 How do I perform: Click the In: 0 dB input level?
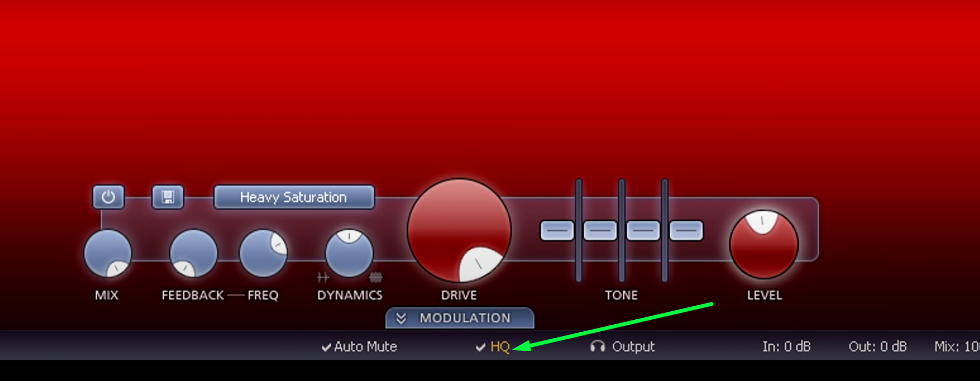click(786, 347)
